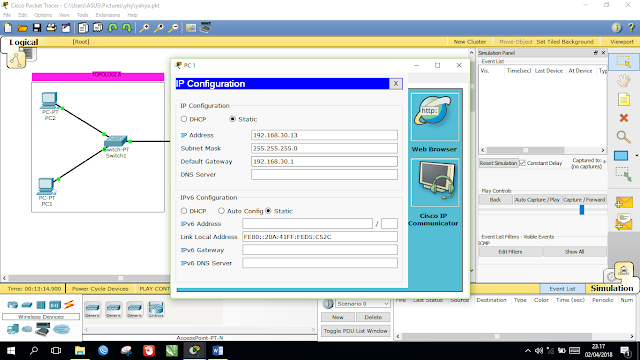Choose the Inspect magnifier tool
This screenshot has width=640, height=360.
point(623,137)
